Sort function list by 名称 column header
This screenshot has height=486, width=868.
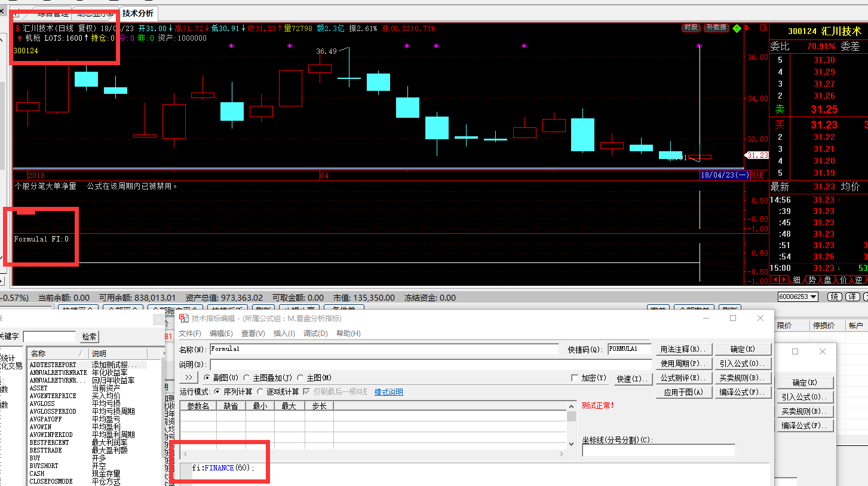[x=59, y=353]
